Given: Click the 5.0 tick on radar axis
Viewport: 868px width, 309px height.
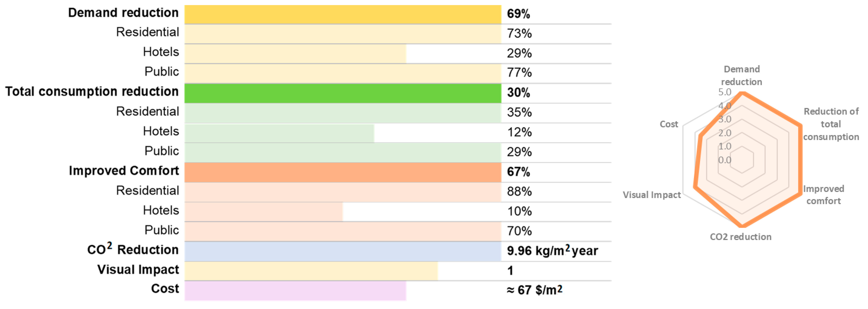Looking at the screenshot, I should pyautogui.click(x=724, y=92).
